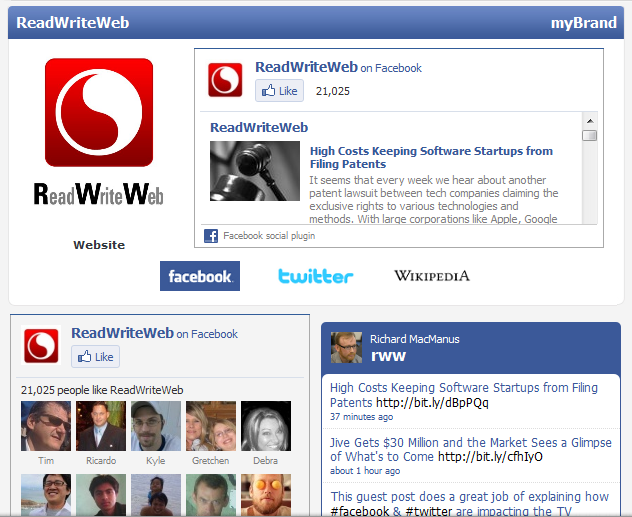Click 21,025 people like ReadWriteWeb text
The image size is (632, 517).
(102, 390)
